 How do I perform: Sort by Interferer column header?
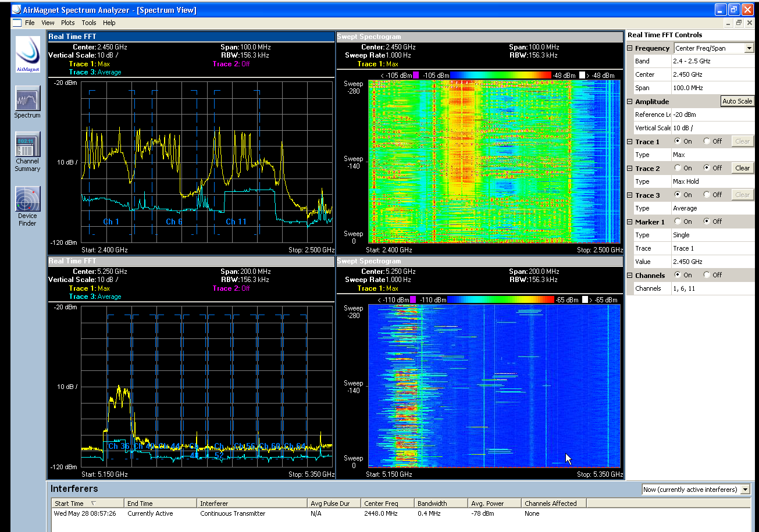(x=252, y=504)
